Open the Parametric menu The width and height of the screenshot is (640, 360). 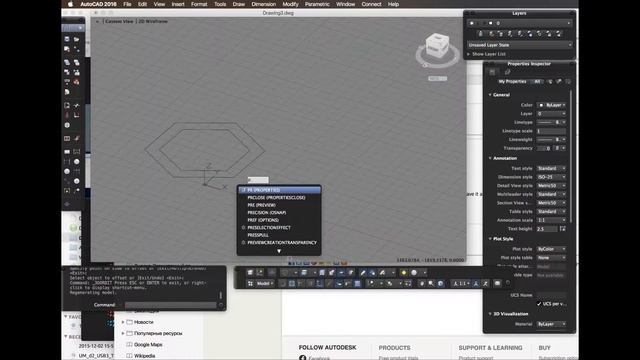[x=317, y=4]
